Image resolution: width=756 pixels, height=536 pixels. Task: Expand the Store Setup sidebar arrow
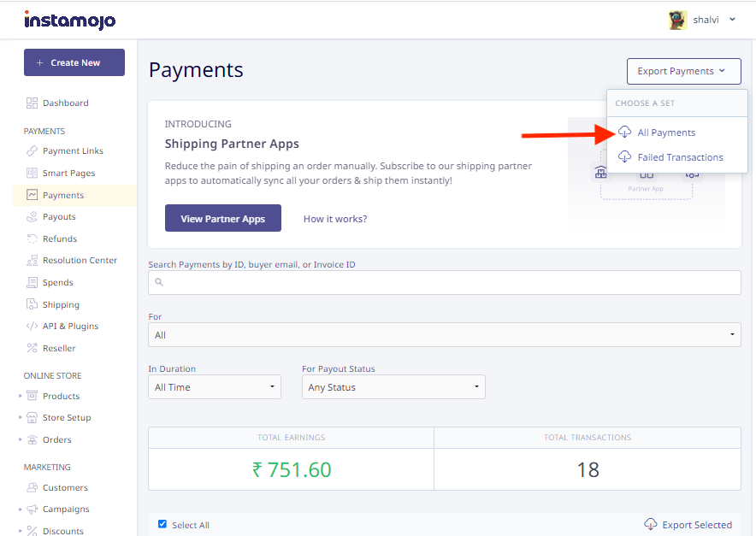(21, 417)
